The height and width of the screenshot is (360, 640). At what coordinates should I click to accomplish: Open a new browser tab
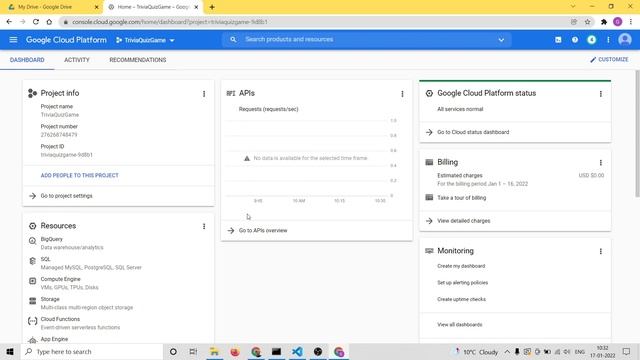click(212, 7)
